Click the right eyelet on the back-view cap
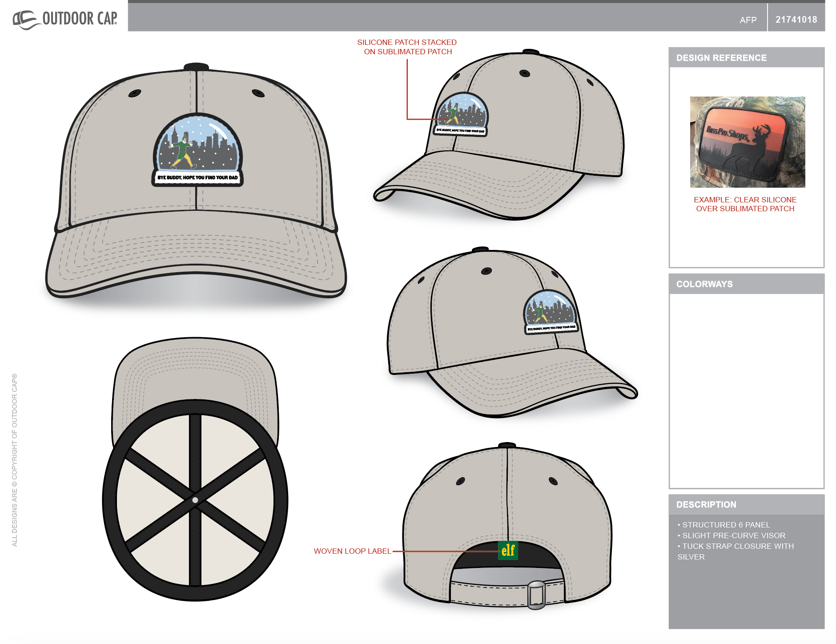This screenshot has height=644, width=836. [x=553, y=481]
